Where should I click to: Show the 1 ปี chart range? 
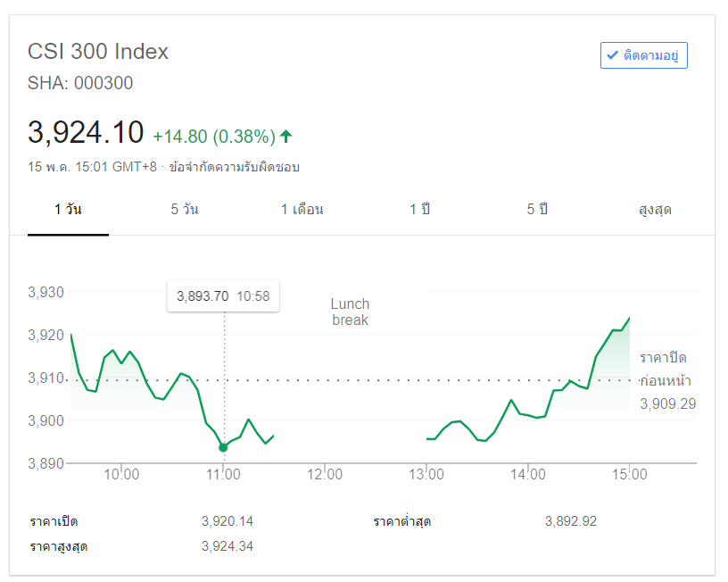tap(419, 210)
